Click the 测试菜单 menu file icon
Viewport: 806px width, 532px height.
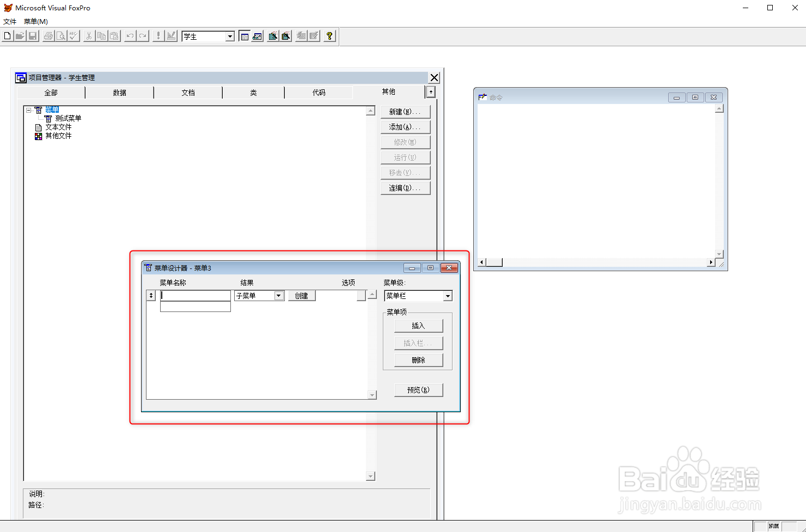point(48,119)
